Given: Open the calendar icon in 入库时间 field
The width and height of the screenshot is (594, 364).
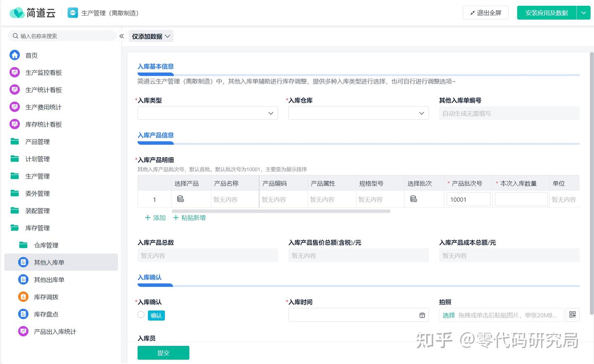Looking at the screenshot, I should [422, 315].
